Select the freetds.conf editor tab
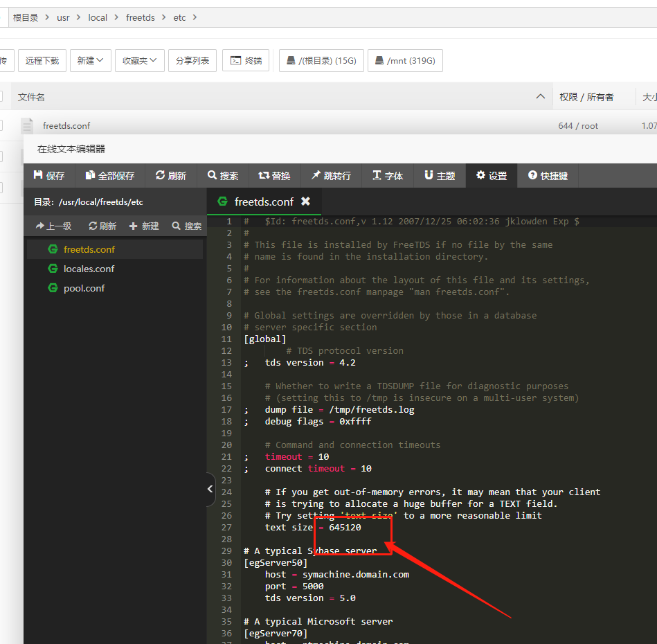 (264, 202)
